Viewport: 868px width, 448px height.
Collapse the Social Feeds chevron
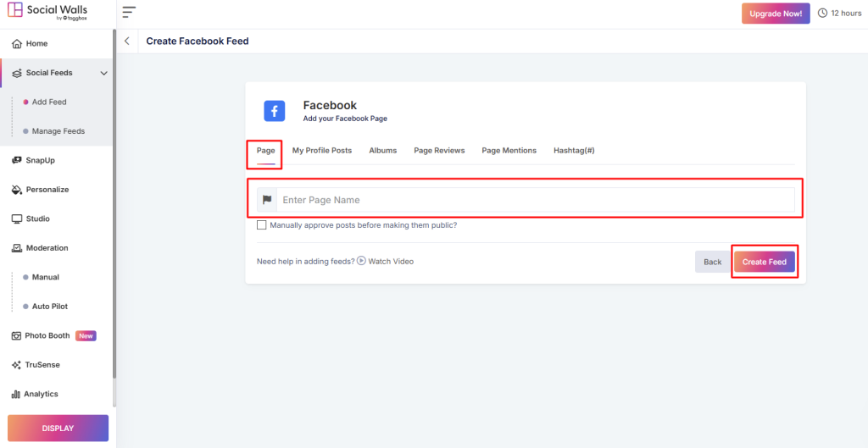coord(104,74)
